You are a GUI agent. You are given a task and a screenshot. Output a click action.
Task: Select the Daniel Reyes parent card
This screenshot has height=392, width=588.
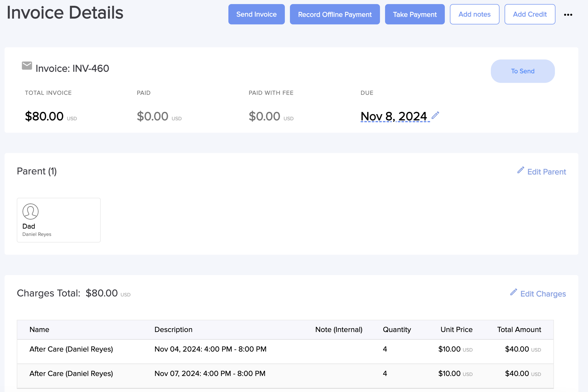pos(59,220)
